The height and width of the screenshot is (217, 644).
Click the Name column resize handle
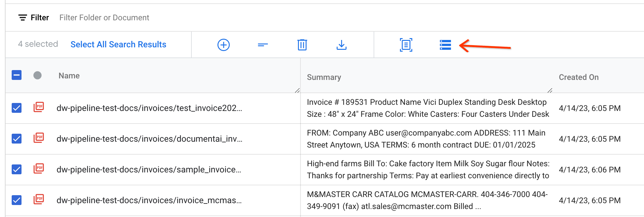click(x=297, y=90)
